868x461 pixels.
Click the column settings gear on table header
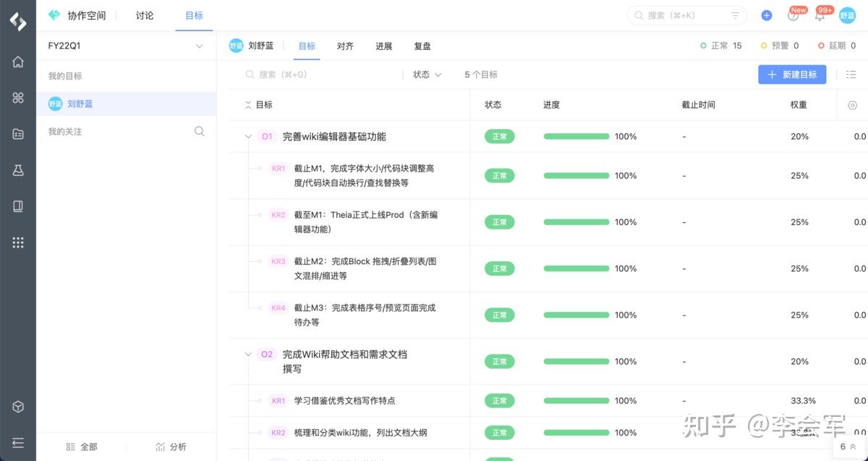click(852, 104)
